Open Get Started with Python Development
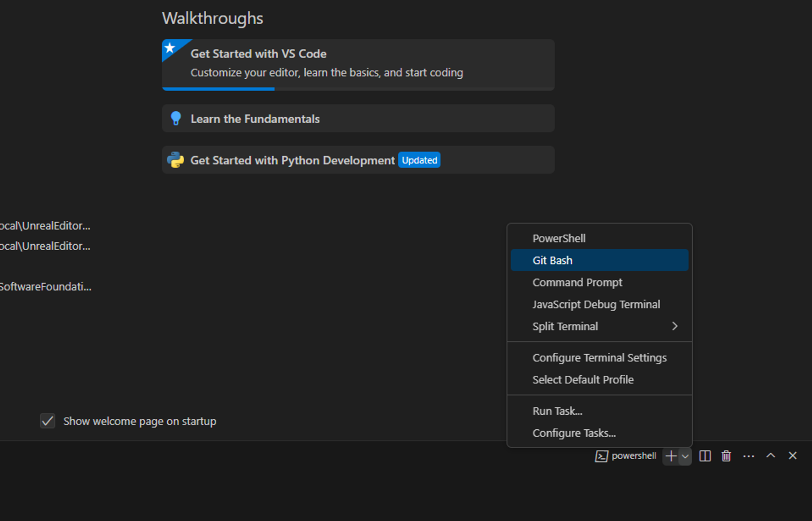The image size is (812, 521). click(292, 160)
